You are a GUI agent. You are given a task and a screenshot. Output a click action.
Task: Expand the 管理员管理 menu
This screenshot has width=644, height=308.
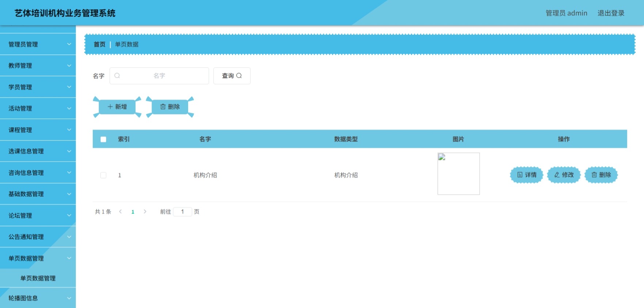coord(38,44)
